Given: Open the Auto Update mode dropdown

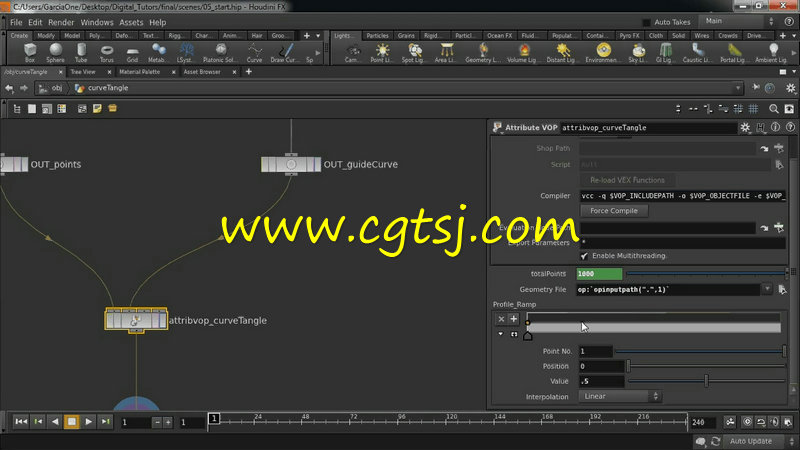Looking at the screenshot, I should 760,441.
